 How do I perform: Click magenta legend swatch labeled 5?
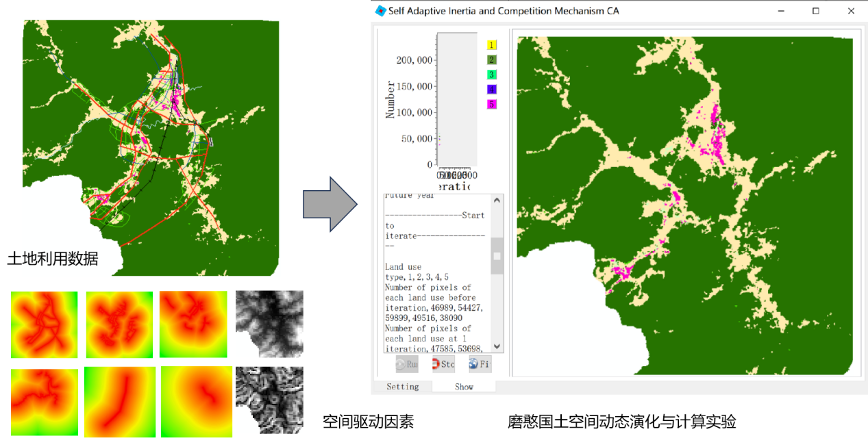491,104
